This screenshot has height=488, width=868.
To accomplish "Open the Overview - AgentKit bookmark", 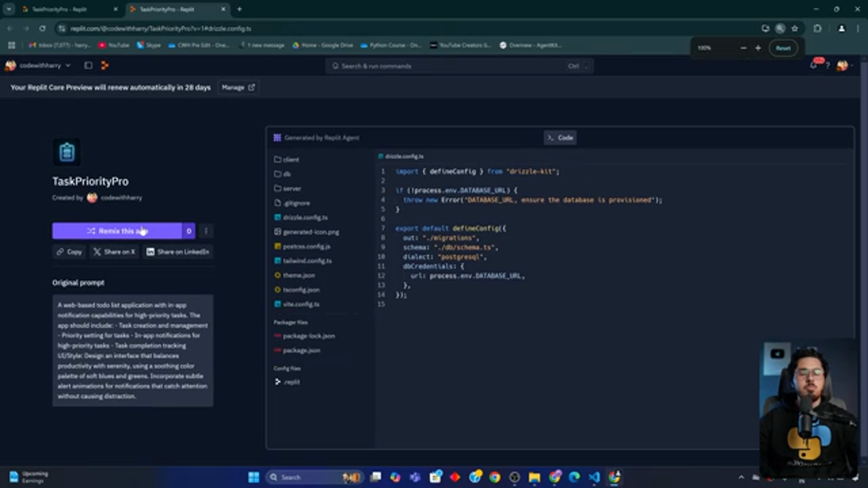I will pyautogui.click(x=529, y=45).
